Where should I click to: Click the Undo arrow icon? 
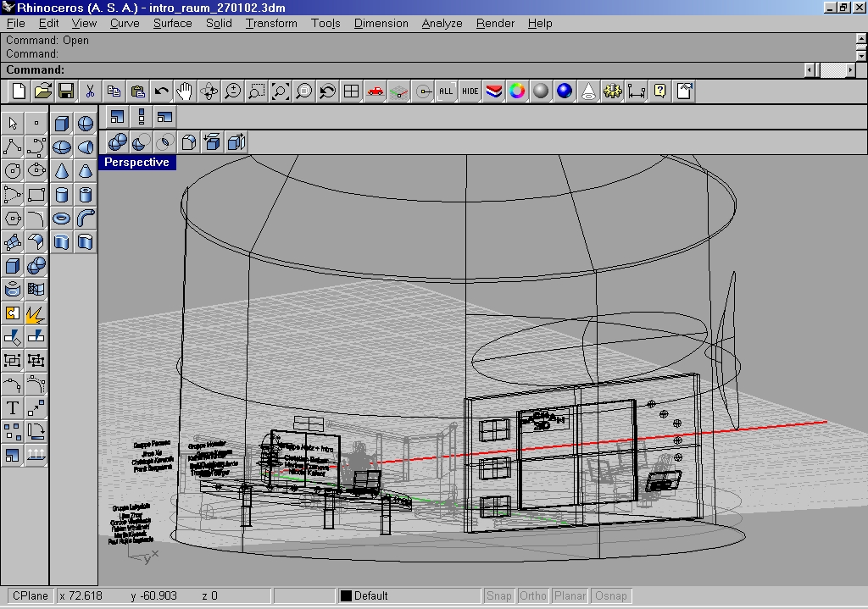pos(161,91)
